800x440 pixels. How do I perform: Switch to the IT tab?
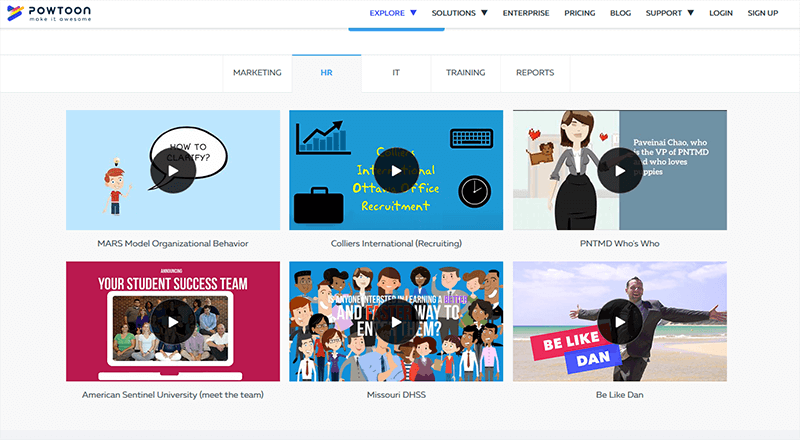click(x=396, y=73)
